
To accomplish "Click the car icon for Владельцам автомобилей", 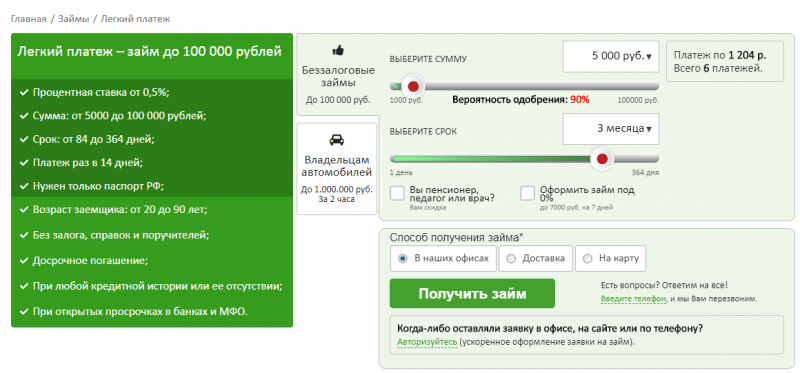I will click(337, 140).
